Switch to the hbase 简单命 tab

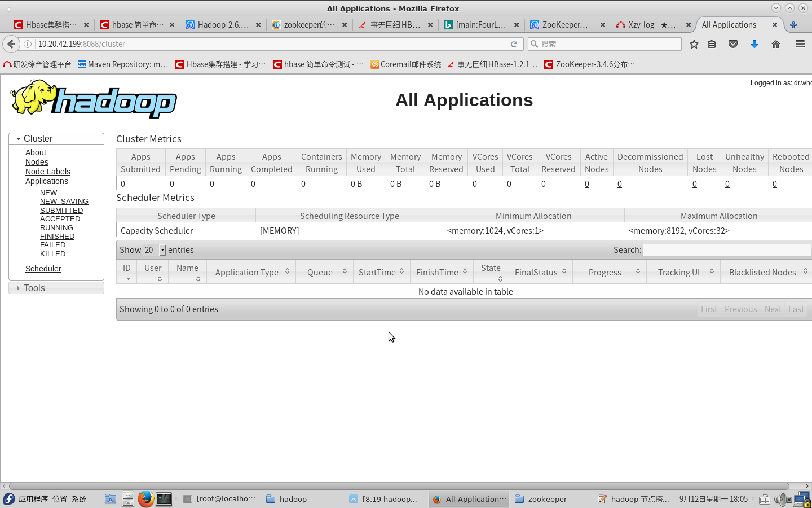click(x=137, y=25)
